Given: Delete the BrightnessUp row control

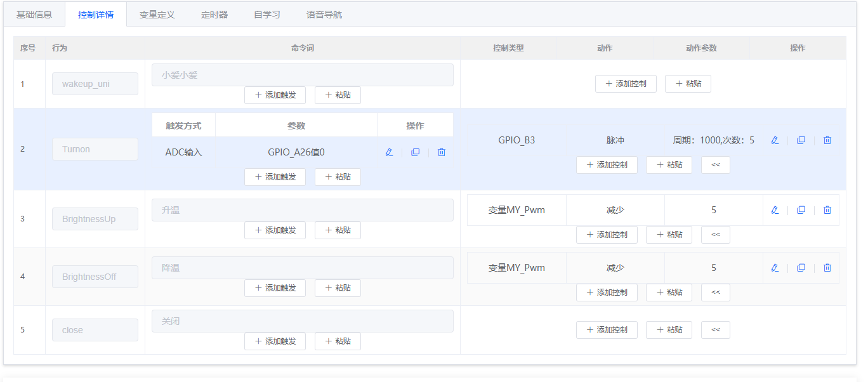Looking at the screenshot, I should click(827, 209).
